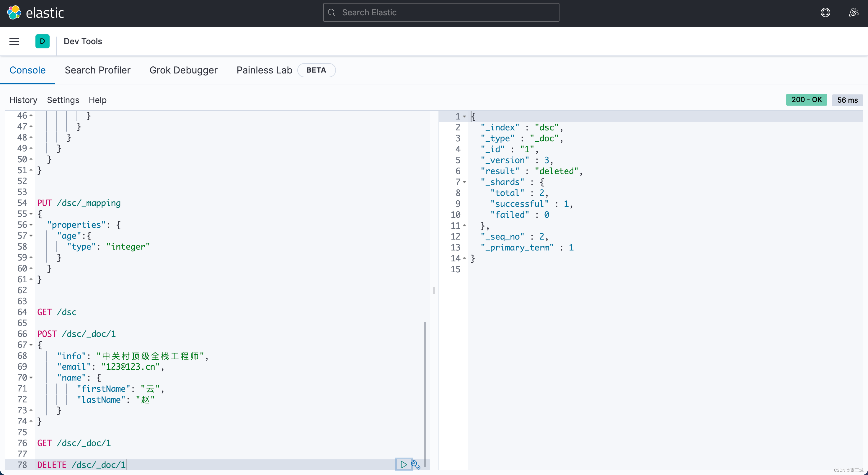The width and height of the screenshot is (868, 475).
Task: Click the Search Elastic magnifier icon
Action: tap(331, 12)
